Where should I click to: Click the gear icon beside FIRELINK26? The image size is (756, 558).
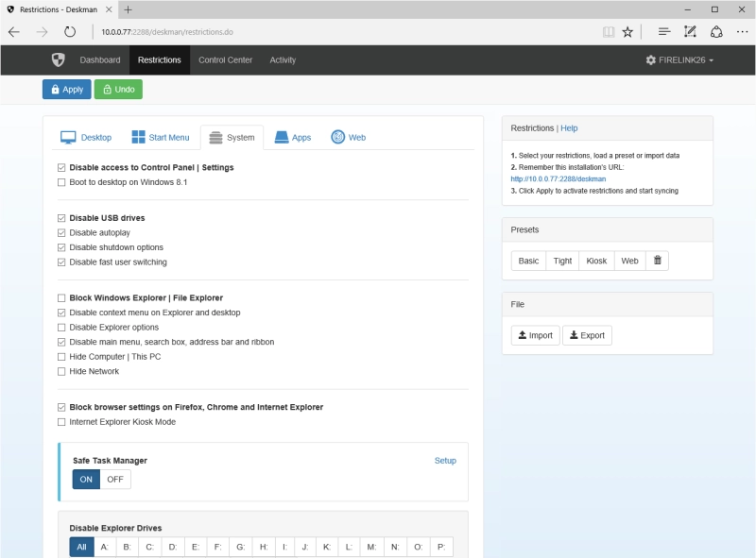click(650, 60)
